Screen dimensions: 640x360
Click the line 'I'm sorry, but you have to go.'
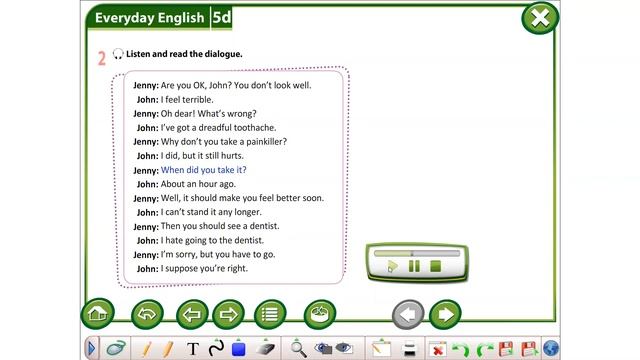(218, 254)
